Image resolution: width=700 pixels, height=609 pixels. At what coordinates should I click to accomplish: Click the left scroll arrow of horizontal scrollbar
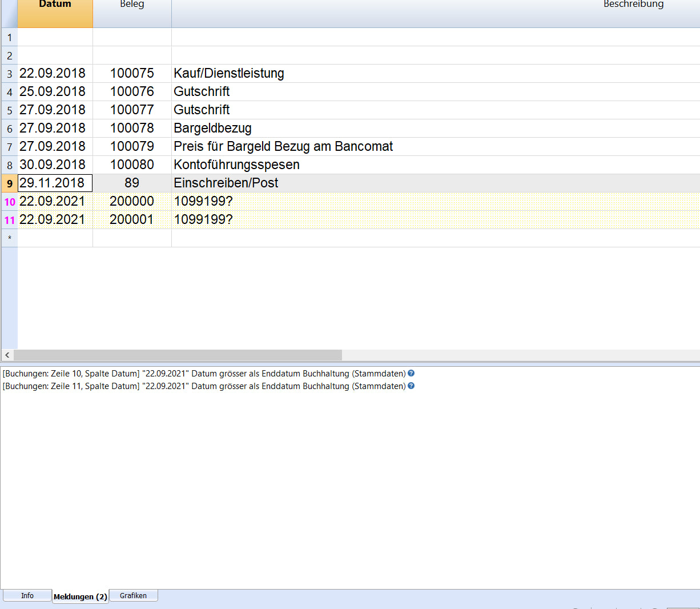tap(7, 355)
